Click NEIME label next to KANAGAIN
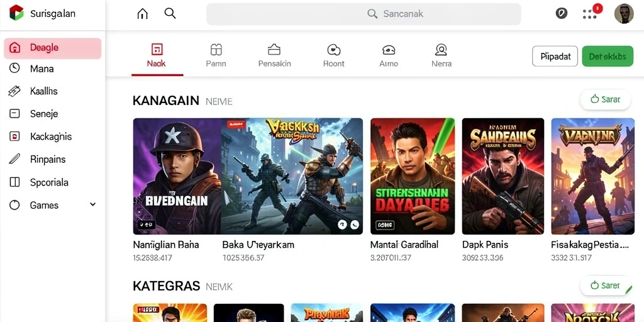The height and width of the screenshot is (322, 644). tap(219, 101)
